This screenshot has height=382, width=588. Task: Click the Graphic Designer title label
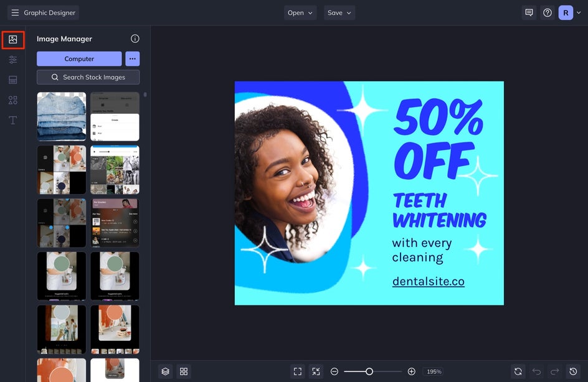point(49,12)
